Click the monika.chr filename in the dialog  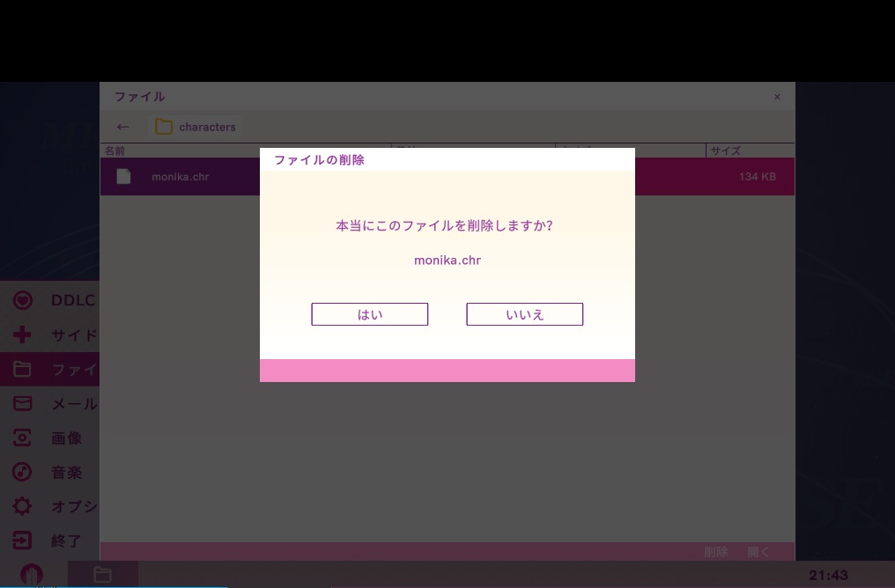pos(447,260)
